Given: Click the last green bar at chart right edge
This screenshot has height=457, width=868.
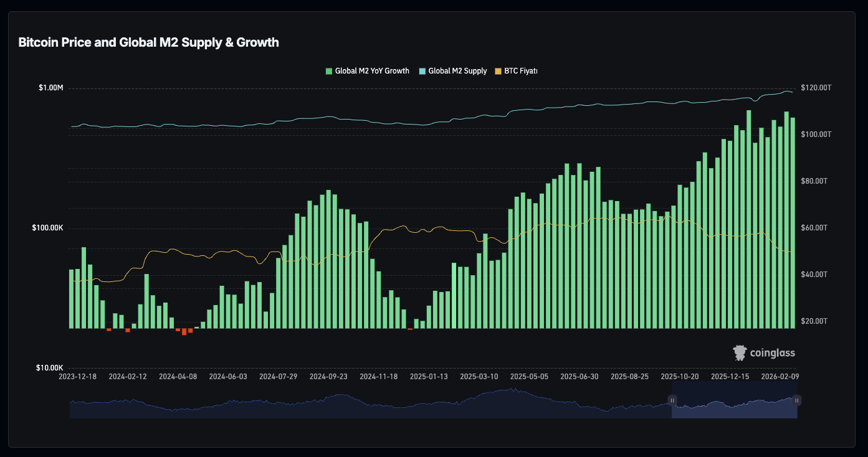Looking at the screenshot, I should tap(793, 223).
